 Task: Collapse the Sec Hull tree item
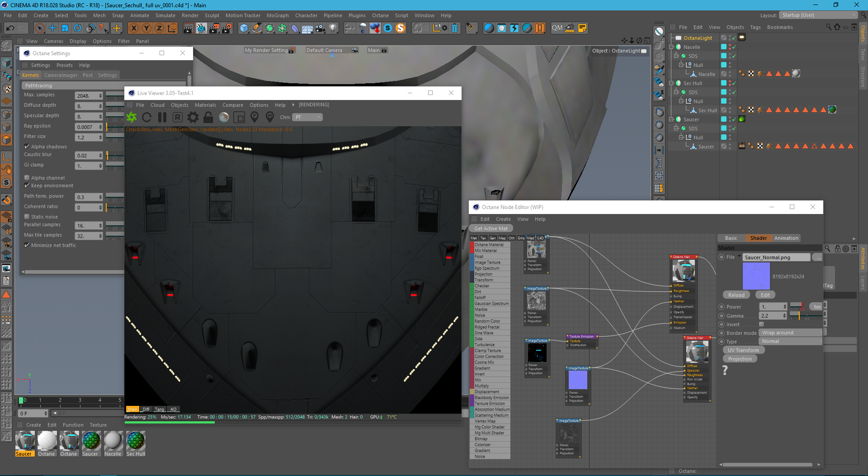tap(672, 83)
